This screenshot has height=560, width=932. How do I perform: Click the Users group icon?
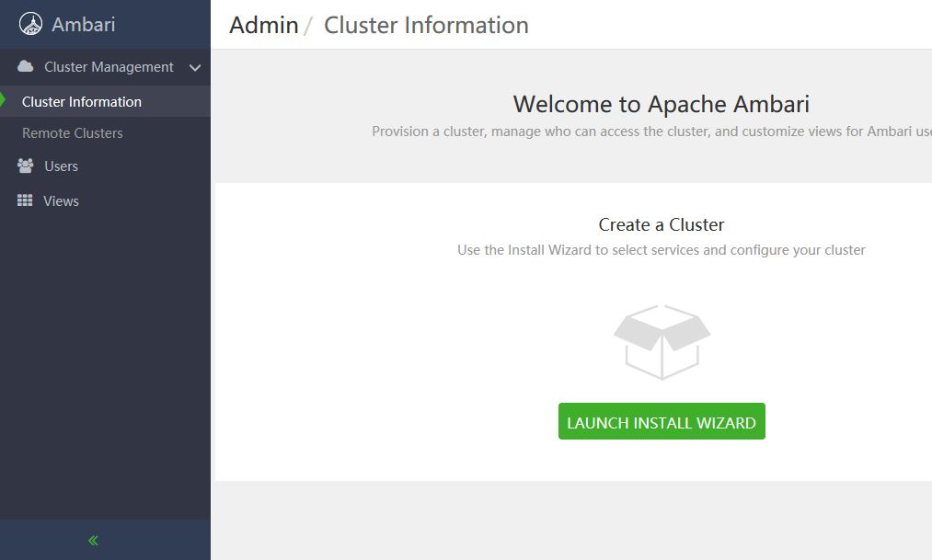pyautogui.click(x=26, y=166)
